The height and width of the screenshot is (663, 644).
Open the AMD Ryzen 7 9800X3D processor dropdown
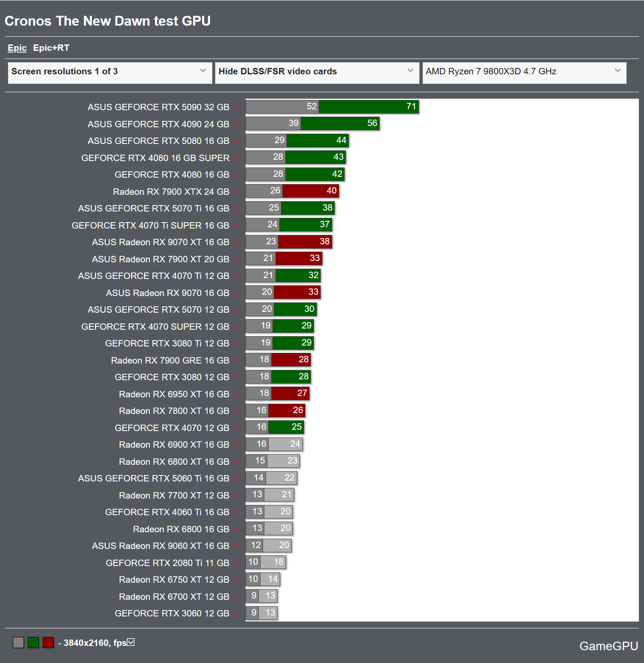(x=524, y=72)
